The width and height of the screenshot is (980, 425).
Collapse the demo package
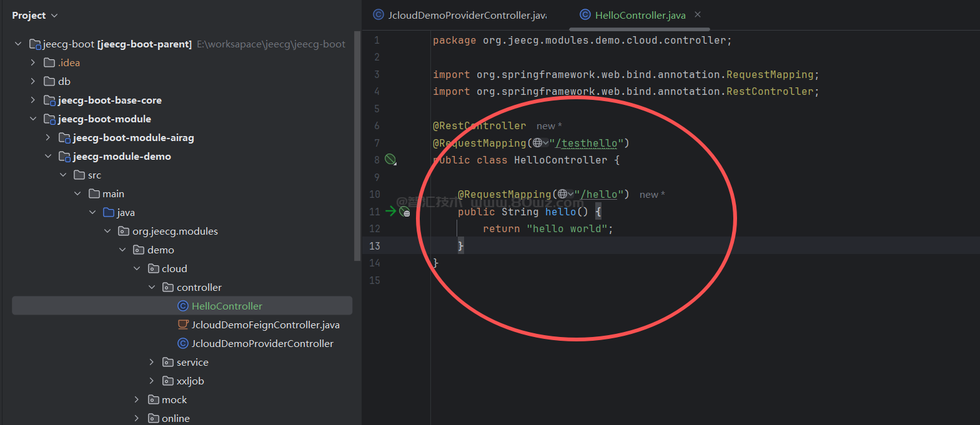click(122, 250)
